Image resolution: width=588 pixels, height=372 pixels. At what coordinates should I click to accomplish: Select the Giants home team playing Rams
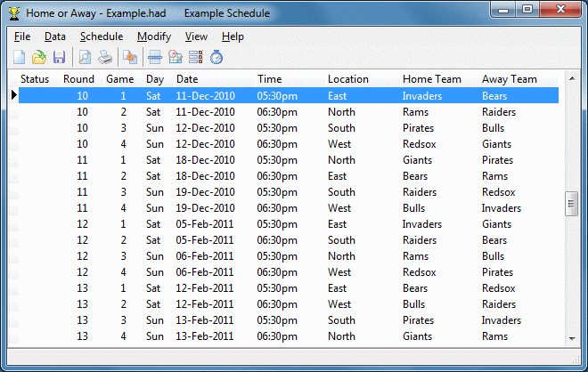pos(417,336)
